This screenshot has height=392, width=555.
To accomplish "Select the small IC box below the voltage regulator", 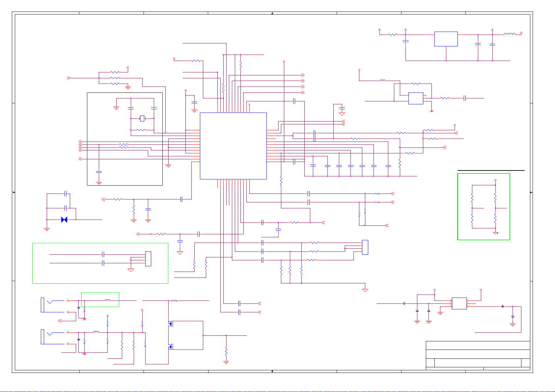I will [416, 98].
